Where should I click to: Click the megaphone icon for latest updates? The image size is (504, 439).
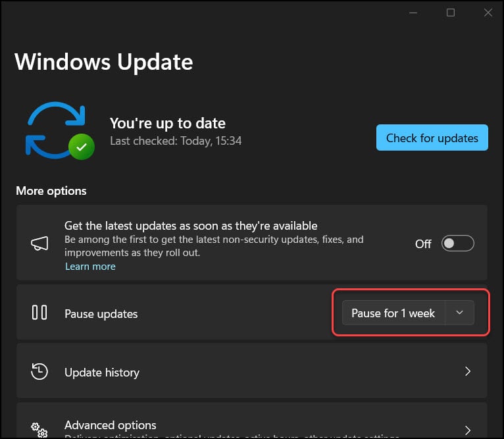coord(39,244)
